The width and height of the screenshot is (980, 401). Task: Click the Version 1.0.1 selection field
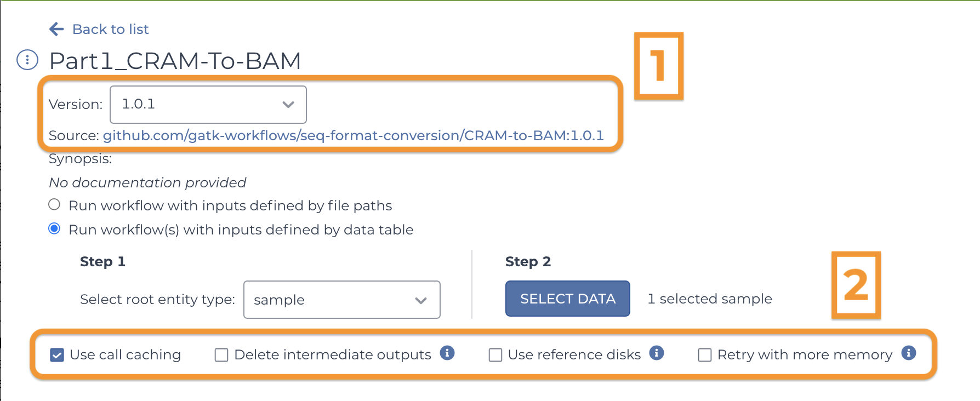click(x=208, y=104)
